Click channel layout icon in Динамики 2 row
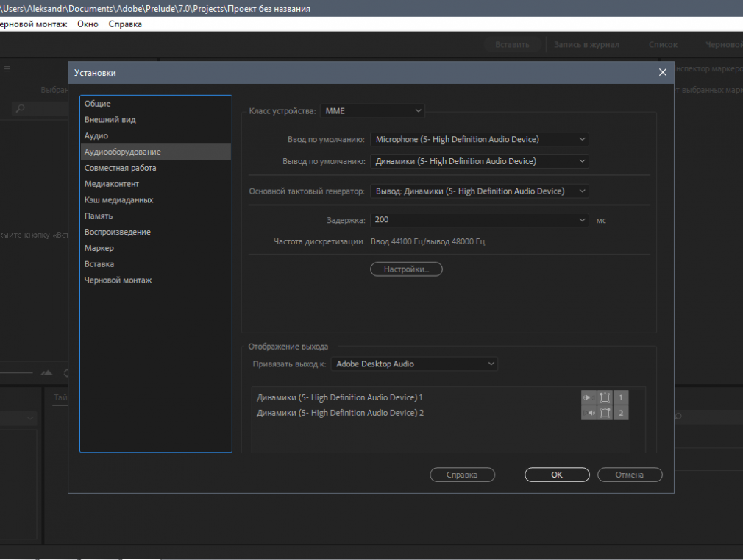 [x=605, y=413]
